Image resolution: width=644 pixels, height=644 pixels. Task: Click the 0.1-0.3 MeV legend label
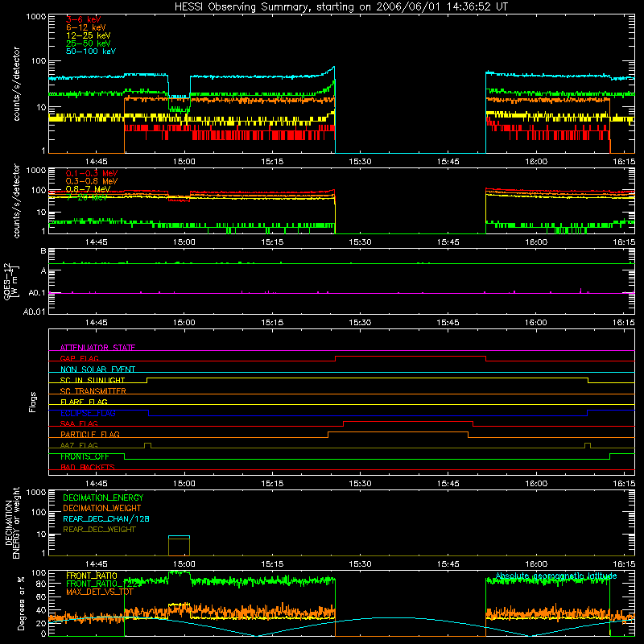[92, 173]
